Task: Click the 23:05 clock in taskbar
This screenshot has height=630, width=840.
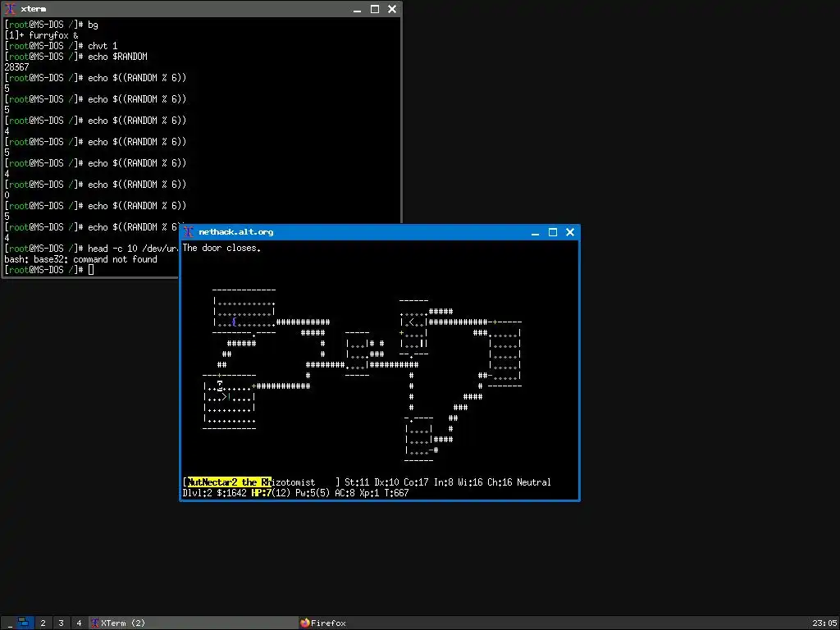Action: pos(824,623)
